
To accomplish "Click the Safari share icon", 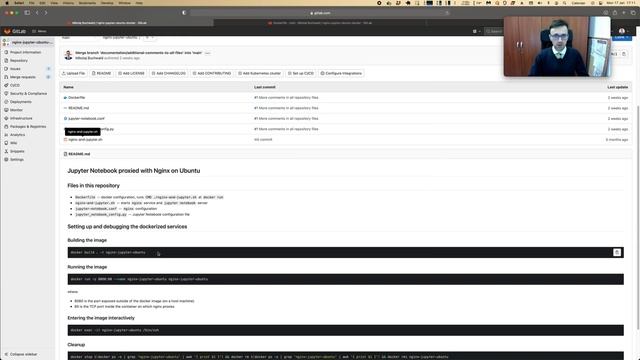I will click(615, 13).
